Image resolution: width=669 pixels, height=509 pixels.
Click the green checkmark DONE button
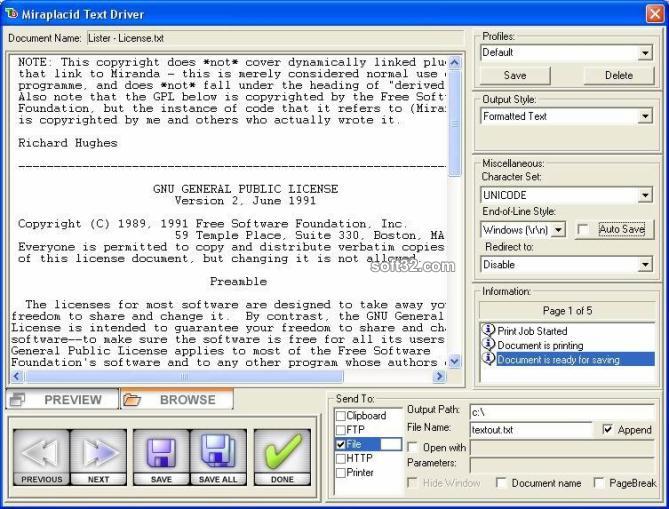[x=282, y=457]
